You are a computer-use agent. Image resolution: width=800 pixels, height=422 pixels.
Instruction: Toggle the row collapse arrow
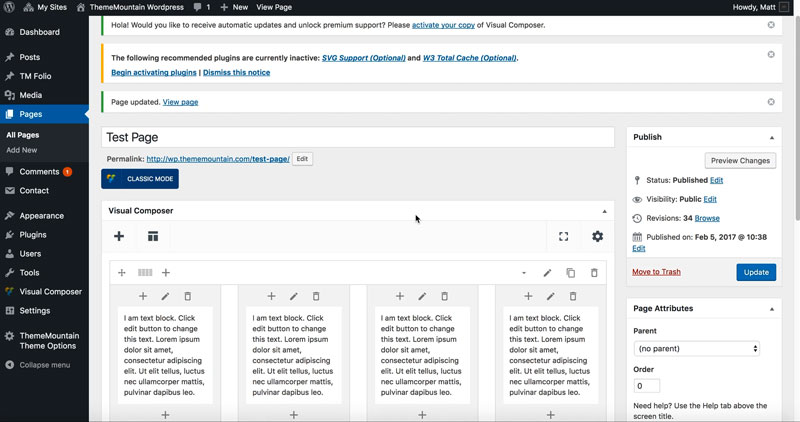click(524, 273)
